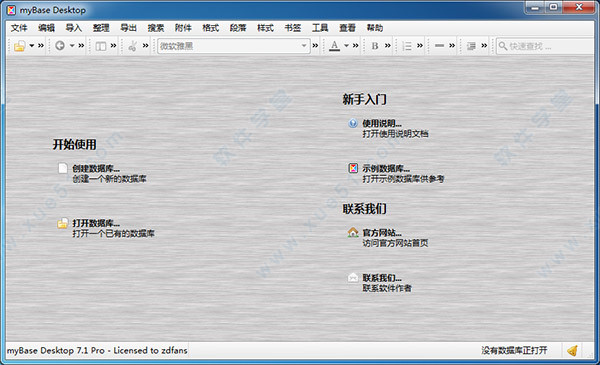
Task: Click the horizontal line insert icon
Action: tap(439, 46)
